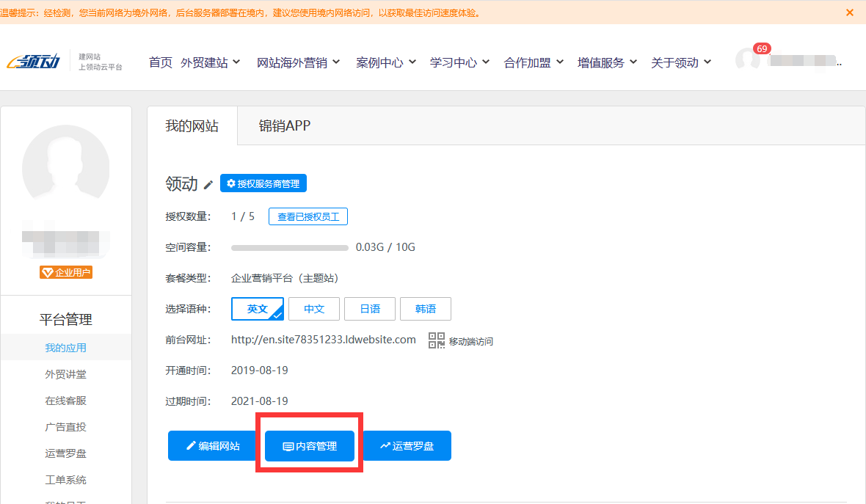The width and height of the screenshot is (866, 504).
Task: Switch site language to 中文
Action: tap(314, 309)
